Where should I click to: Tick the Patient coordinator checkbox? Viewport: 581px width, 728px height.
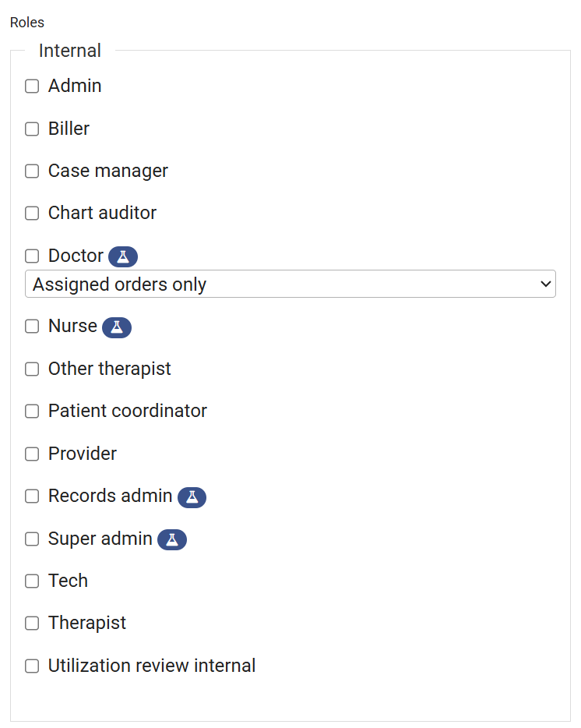(x=32, y=412)
